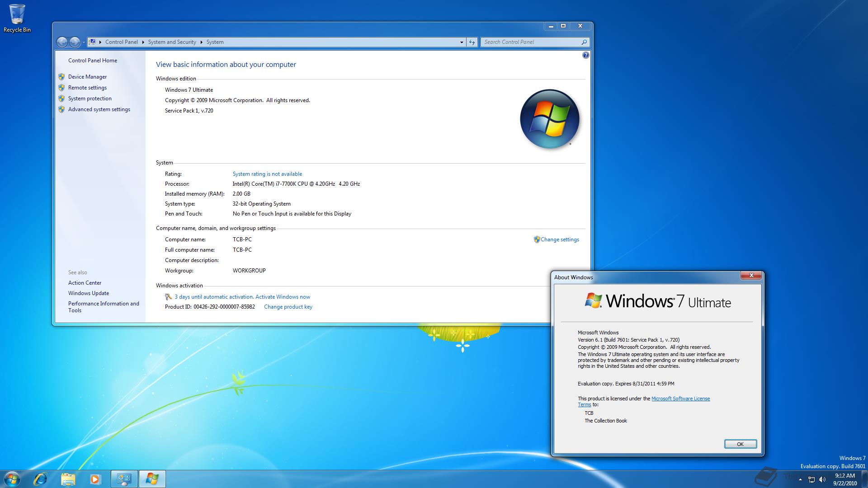868x488 pixels.
Task: Open System protection link
Action: point(90,99)
